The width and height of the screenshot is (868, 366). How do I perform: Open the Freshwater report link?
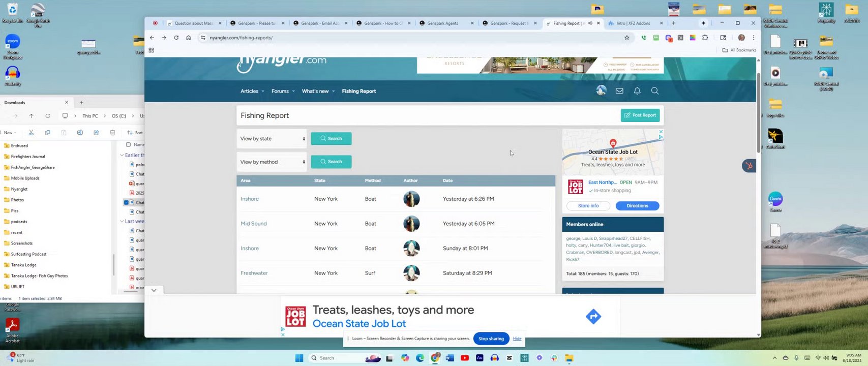[254, 273]
